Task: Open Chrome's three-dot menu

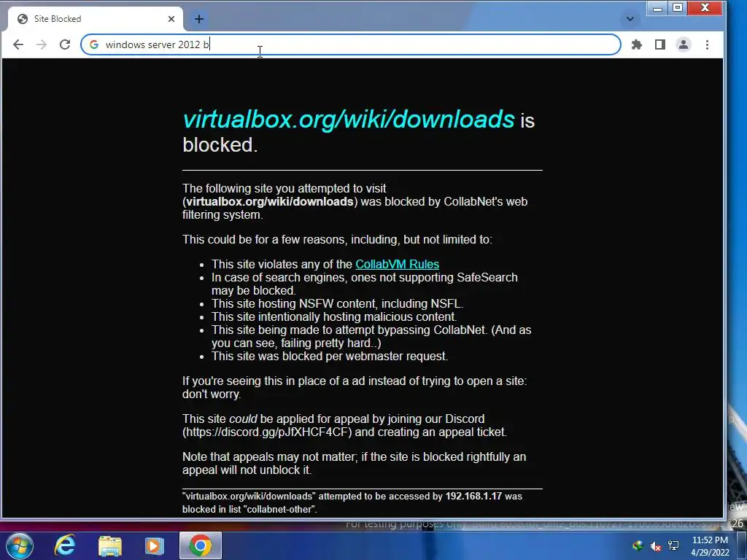Action: pos(707,44)
